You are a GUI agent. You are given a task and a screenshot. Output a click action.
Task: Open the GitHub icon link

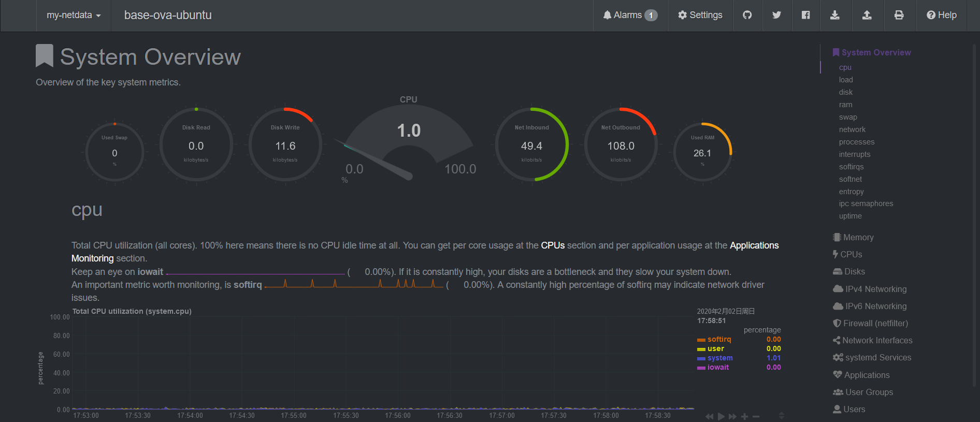(x=747, y=15)
